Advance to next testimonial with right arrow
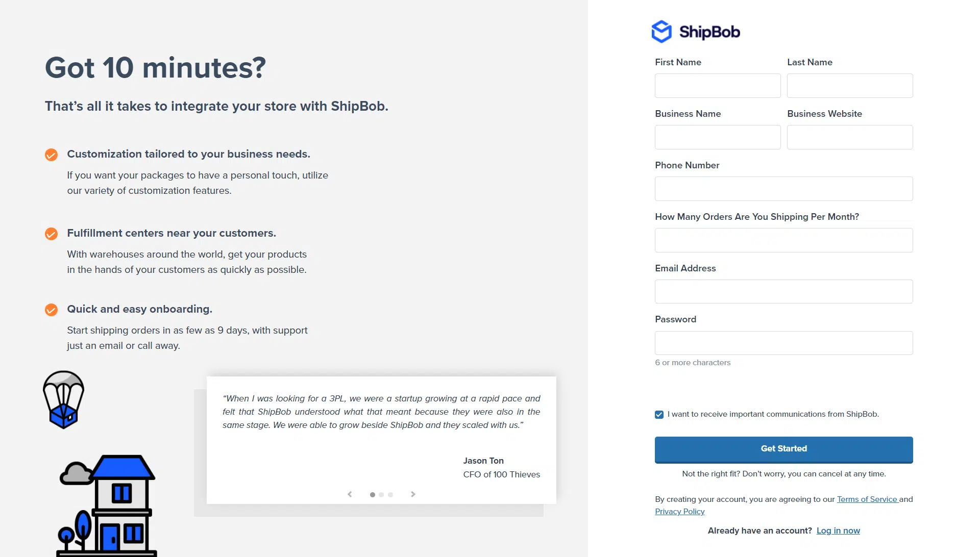 point(413,494)
